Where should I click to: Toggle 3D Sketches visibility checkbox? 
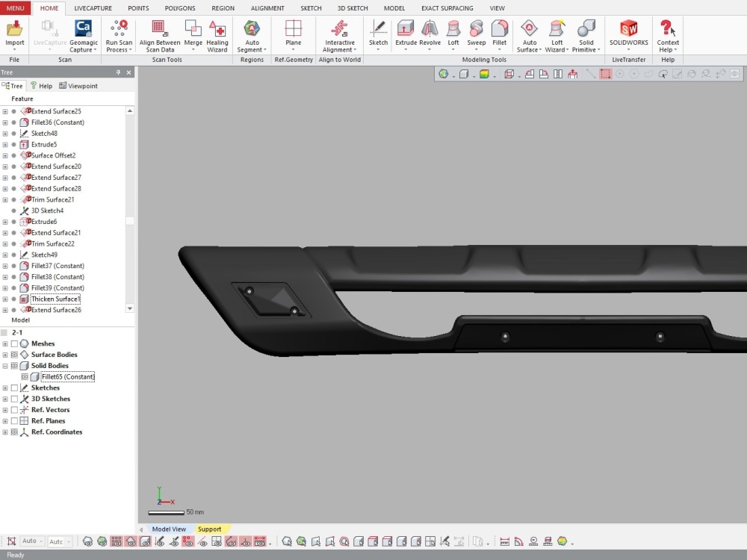[14, 399]
